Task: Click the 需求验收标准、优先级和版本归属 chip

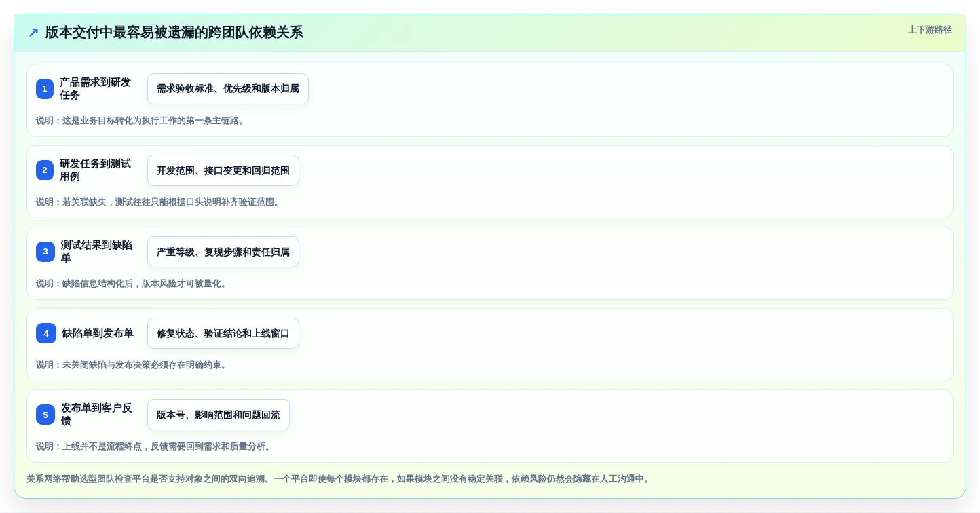Action: [228, 89]
